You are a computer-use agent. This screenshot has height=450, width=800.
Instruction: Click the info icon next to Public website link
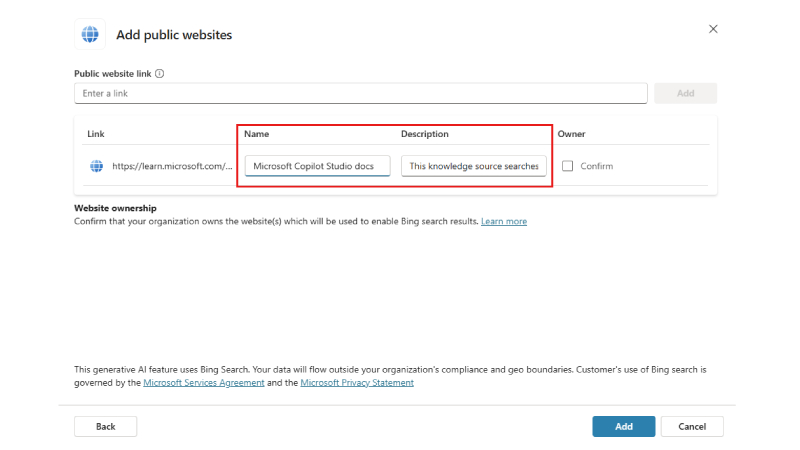160,73
